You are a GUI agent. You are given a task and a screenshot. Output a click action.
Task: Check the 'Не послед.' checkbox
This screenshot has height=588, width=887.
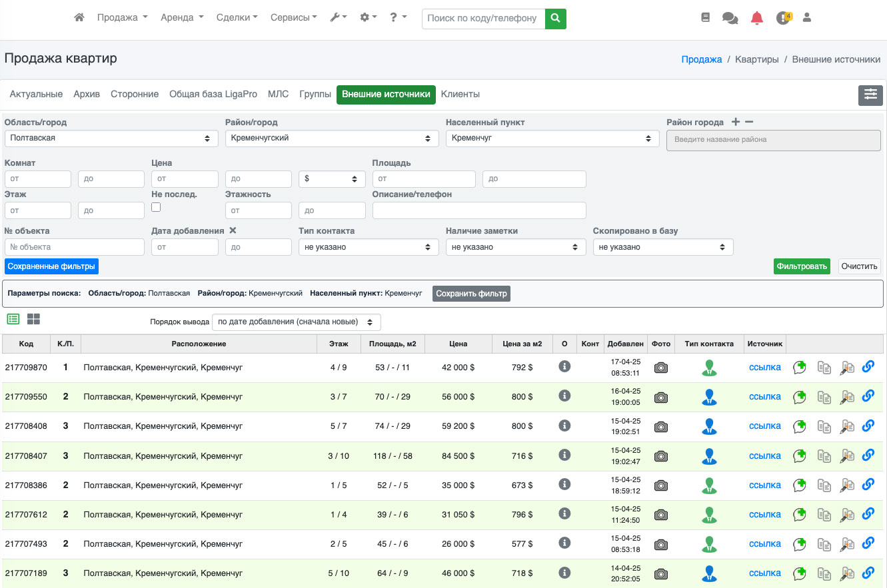pos(156,207)
